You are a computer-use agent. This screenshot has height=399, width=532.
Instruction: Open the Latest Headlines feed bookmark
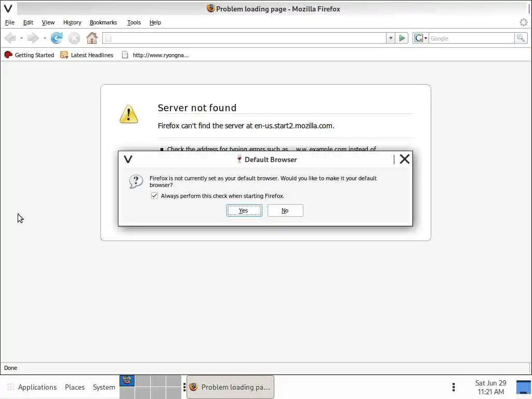point(87,55)
